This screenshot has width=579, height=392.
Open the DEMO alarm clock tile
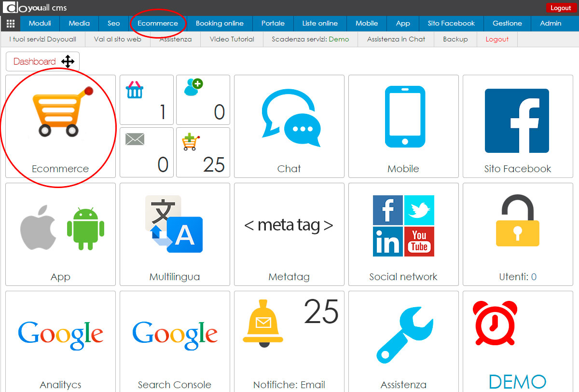click(518, 341)
